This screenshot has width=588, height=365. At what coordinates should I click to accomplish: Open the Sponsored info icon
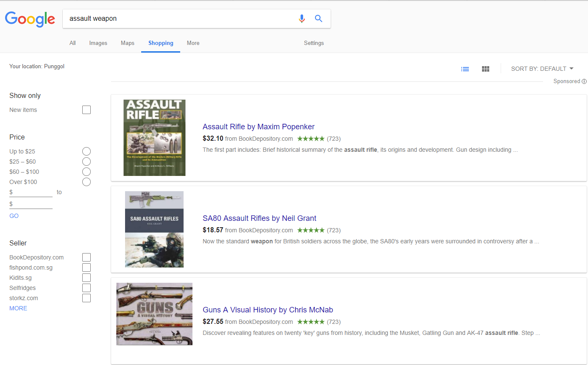point(584,81)
